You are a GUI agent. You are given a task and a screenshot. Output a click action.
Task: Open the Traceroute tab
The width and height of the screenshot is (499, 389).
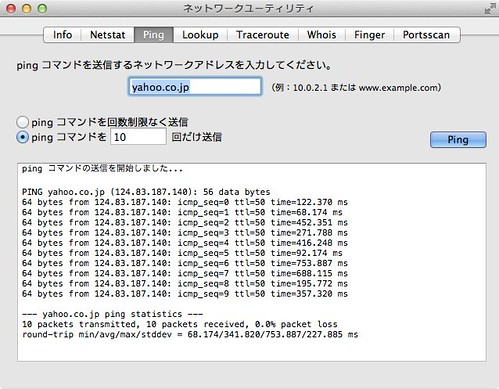(x=263, y=35)
